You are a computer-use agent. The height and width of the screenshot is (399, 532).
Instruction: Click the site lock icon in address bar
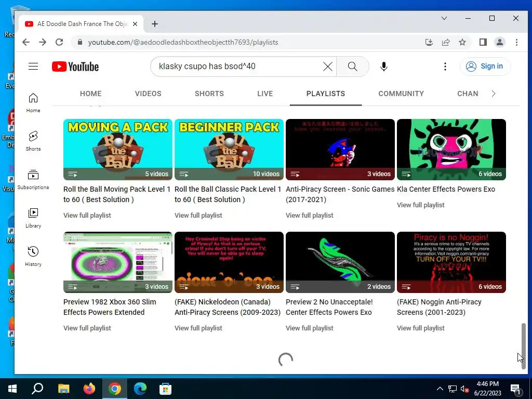point(79,42)
